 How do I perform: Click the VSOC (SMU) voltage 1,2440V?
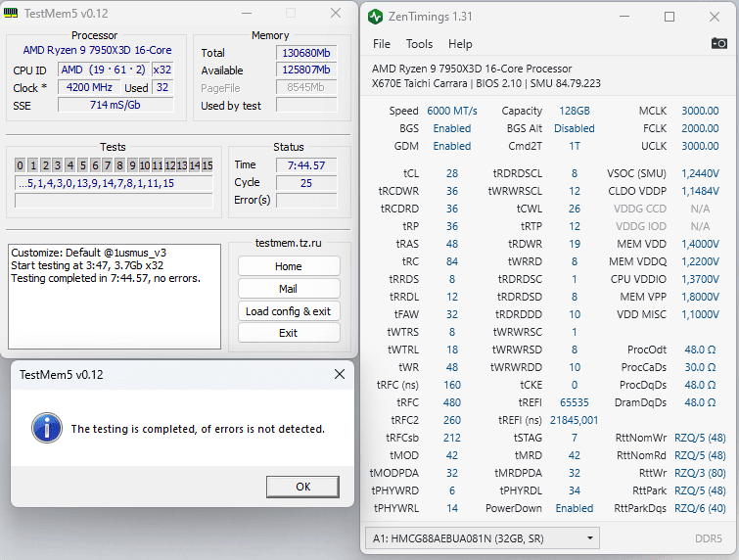(x=700, y=173)
